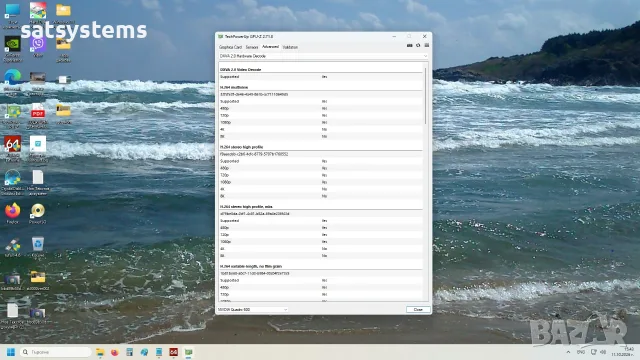Click the 4K row under H.264 stereo high profile, mbs

coord(321,249)
